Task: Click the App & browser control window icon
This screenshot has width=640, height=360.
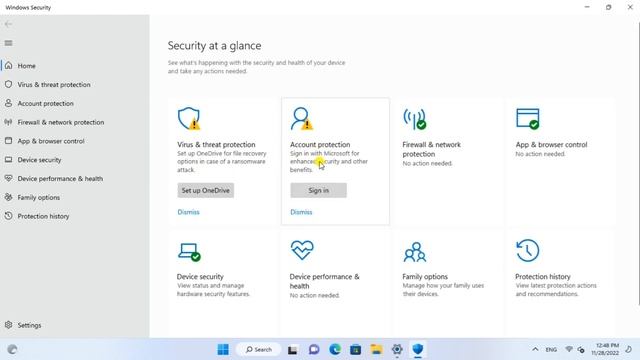Action: click(528, 119)
